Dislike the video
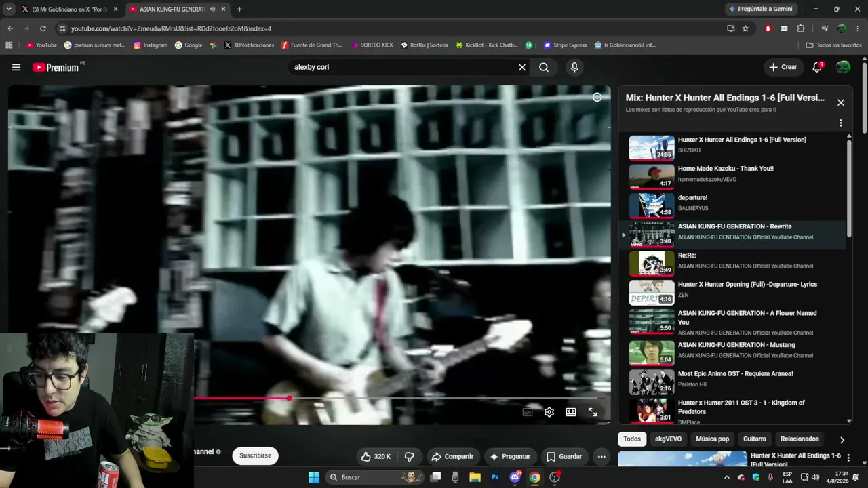 point(410,456)
